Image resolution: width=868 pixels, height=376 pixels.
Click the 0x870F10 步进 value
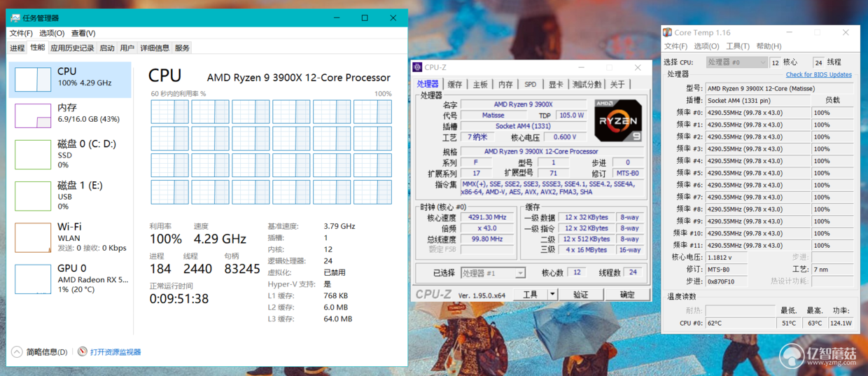[x=727, y=281]
